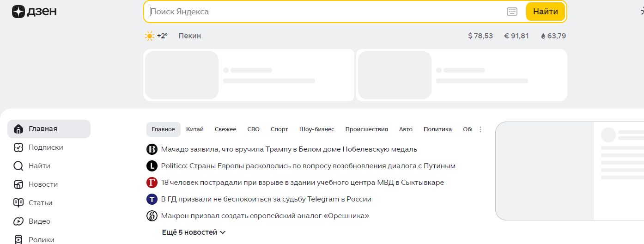Open Статьи section in the sidebar
644x244 pixels.
click(40, 203)
